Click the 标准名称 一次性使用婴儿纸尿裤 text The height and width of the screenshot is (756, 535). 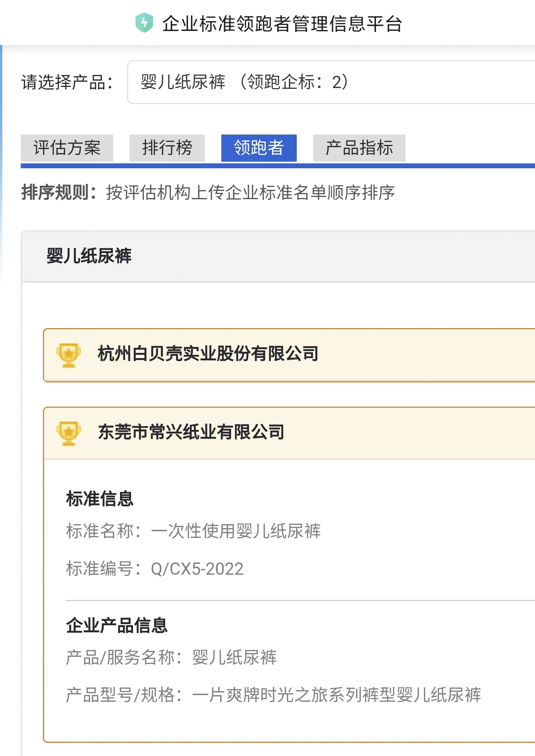point(193,531)
